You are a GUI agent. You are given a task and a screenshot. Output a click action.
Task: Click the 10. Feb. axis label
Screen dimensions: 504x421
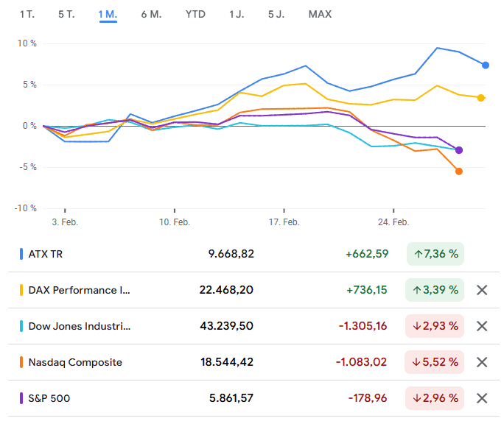pyautogui.click(x=175, y=222)
